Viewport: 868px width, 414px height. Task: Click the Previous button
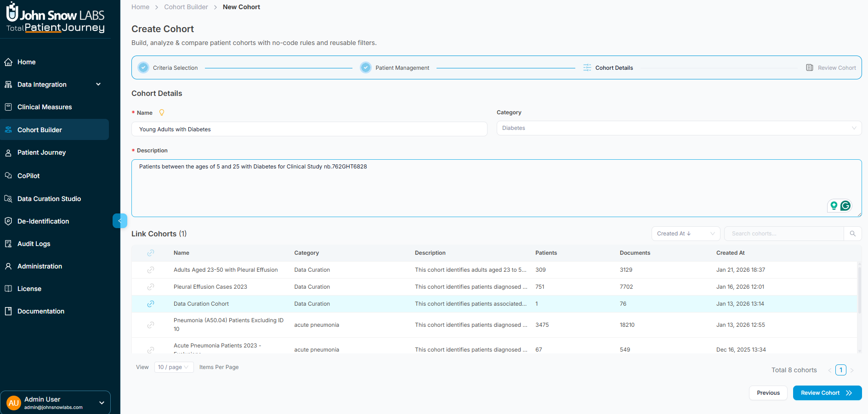click(768, 393)
